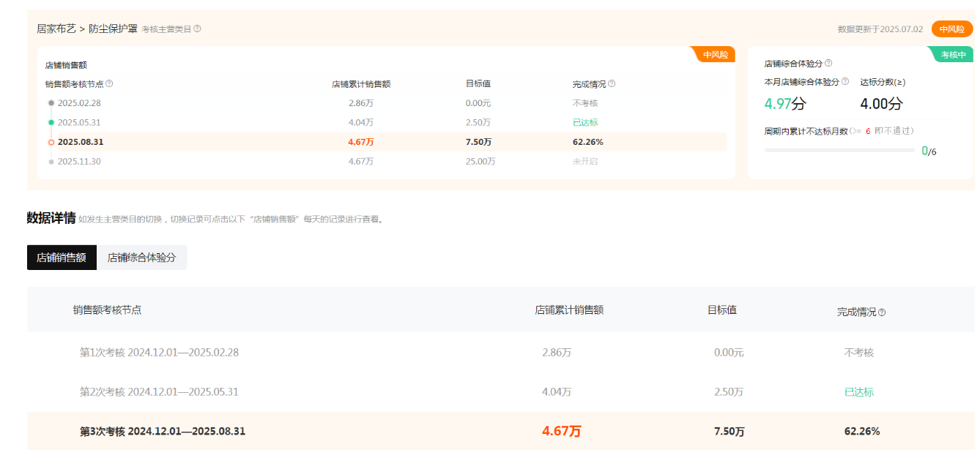Click help icon beside 考核主营类目
Viewport: 980px width, 450px height.
[197, 29]
